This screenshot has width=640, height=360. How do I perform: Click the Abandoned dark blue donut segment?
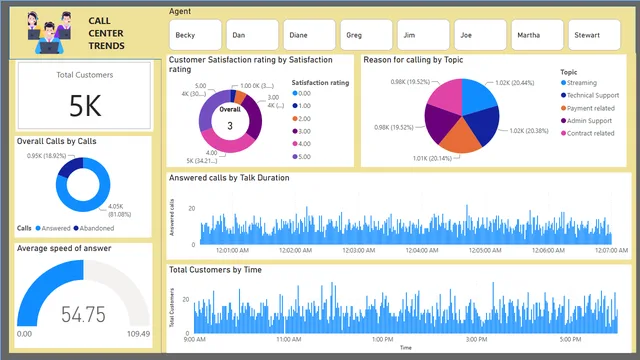click(x=71, y=167)
